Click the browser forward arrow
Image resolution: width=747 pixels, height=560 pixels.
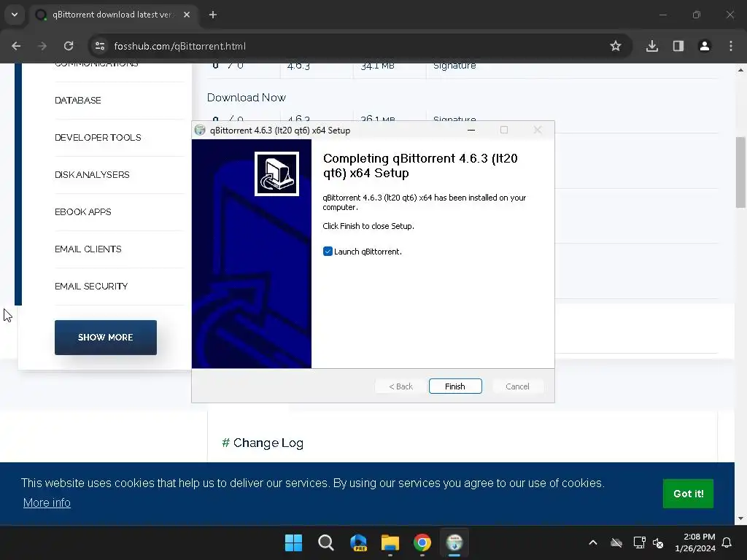(x=42, y=46)
